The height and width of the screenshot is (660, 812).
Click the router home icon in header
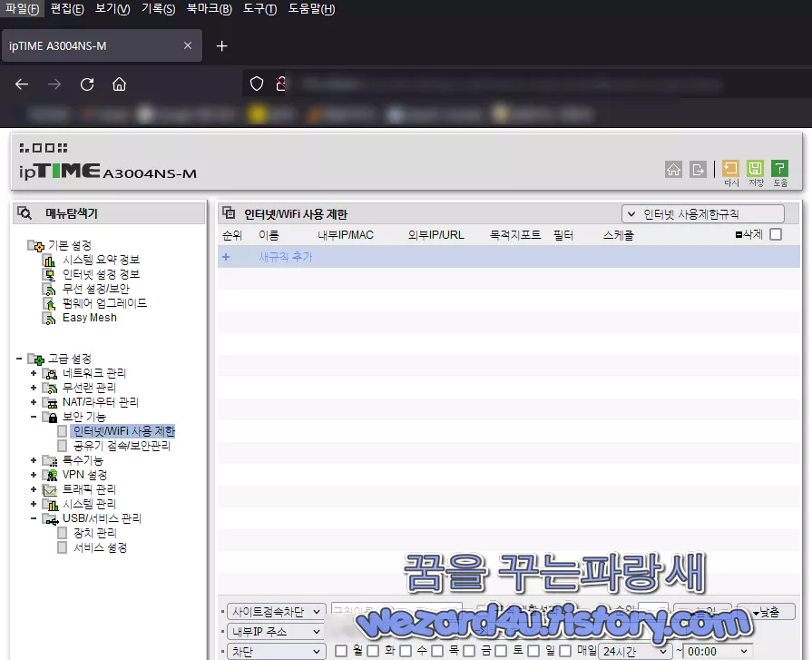tap(673, 170)
